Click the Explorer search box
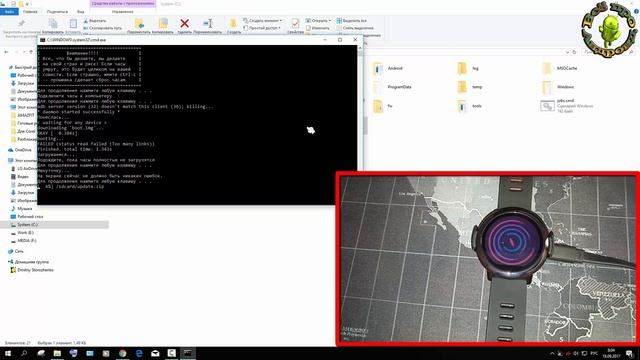640x360 pixels. point(609,52)
